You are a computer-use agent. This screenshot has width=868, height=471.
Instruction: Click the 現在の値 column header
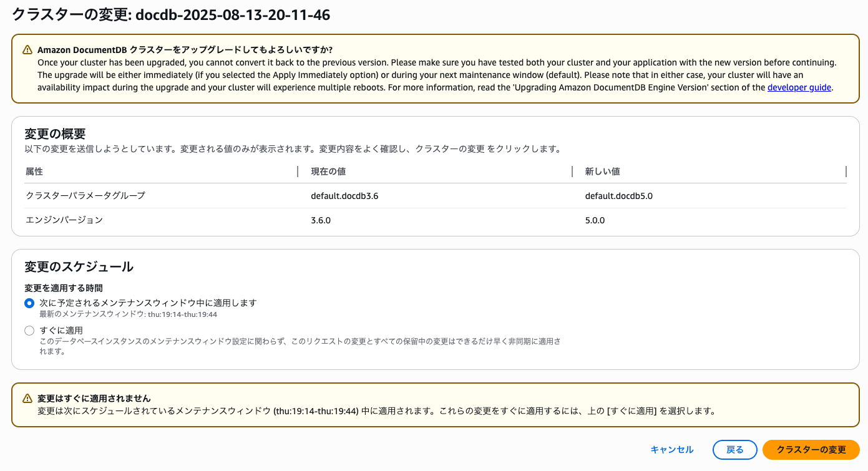point(328,171)
